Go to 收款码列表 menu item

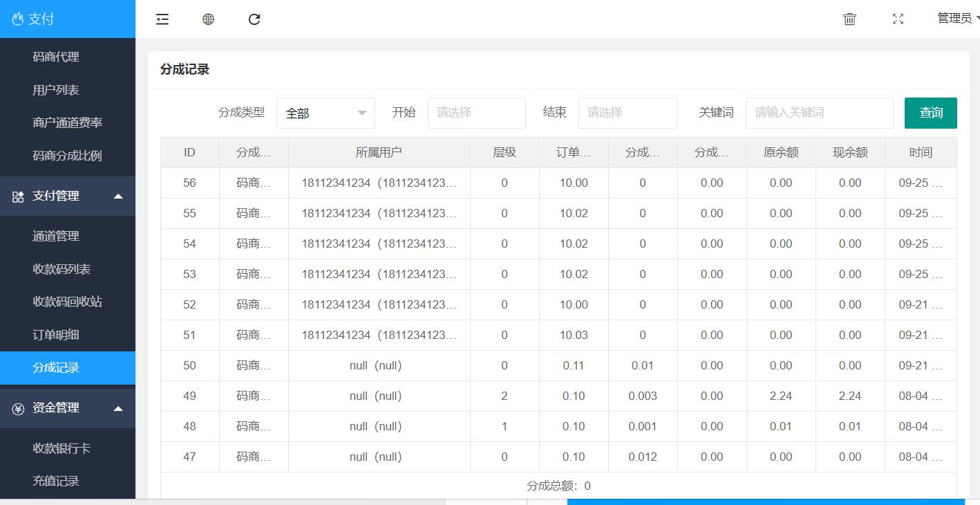62,269
